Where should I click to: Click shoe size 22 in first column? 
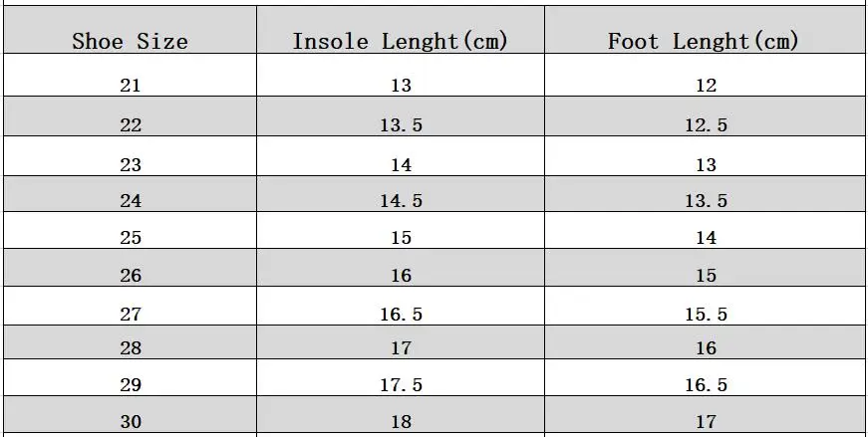click(x=131, y=125)
